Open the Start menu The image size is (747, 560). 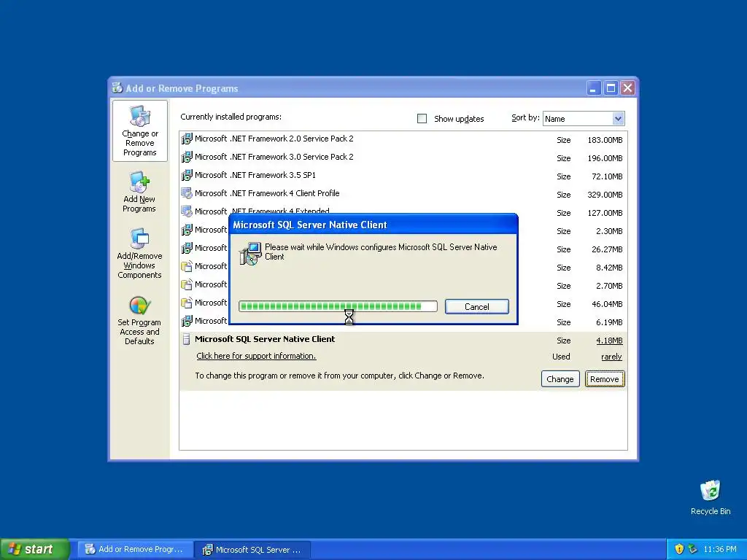click(34, 549)
